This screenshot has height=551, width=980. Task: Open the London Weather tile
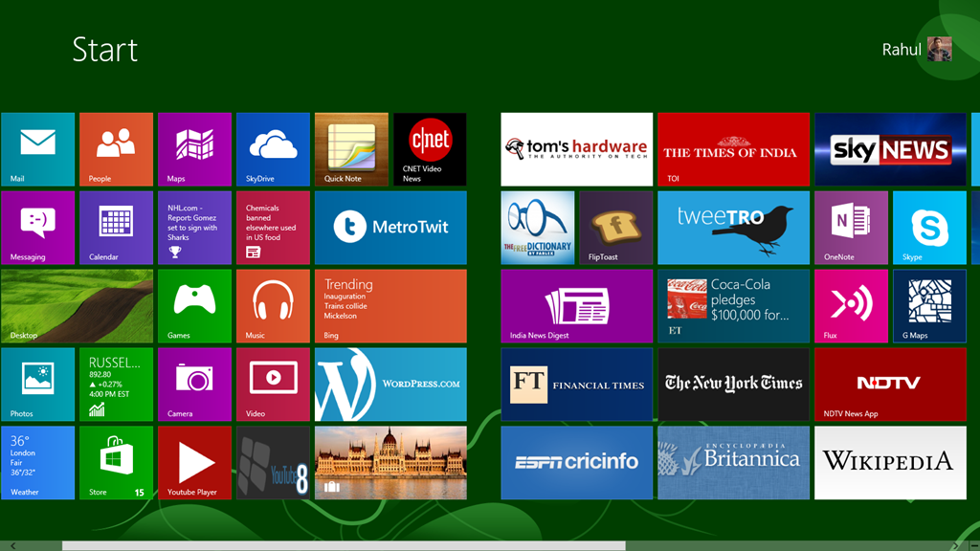(37, 463)
